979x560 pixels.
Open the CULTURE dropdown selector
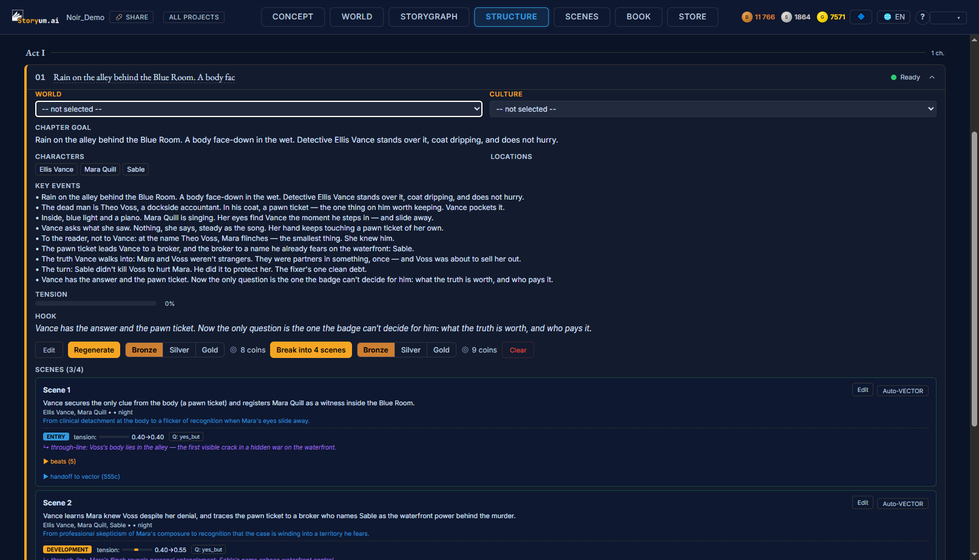click(x=713, y=109)
